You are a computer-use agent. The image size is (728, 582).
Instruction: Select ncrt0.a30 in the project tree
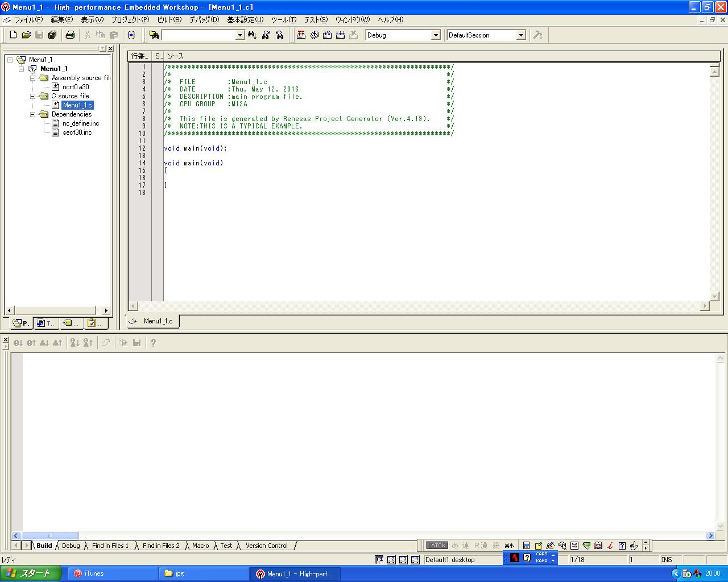coord(76,87)
